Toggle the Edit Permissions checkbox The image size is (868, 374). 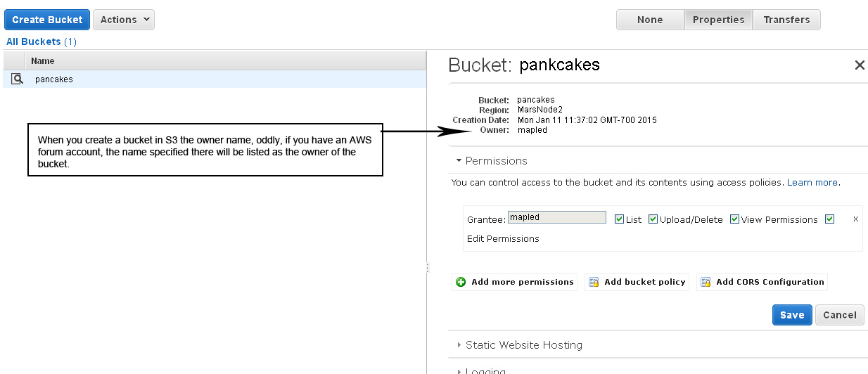coord(829,219)
